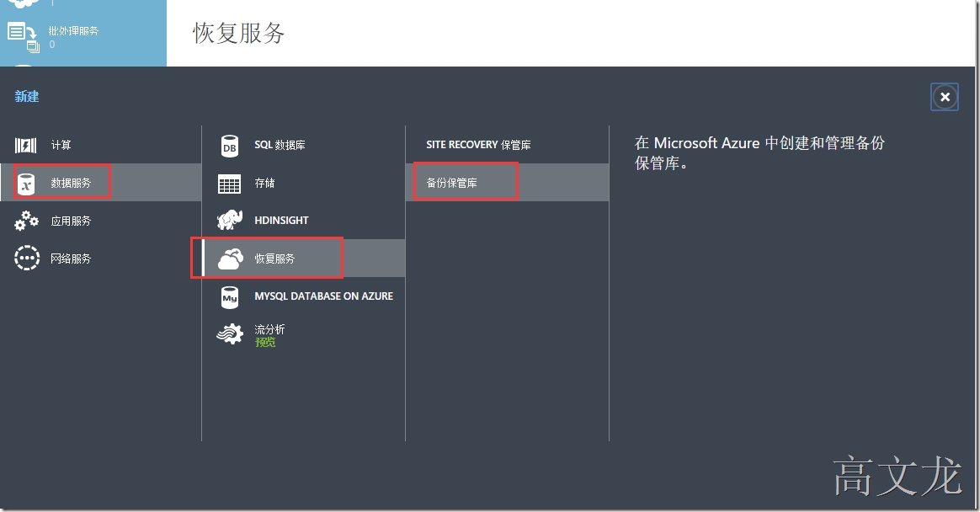Click the Data Services (数据服务) cylinder icon
Image resolution: width=980 pixels, height=512 pixels.
(x=26, y=184)
